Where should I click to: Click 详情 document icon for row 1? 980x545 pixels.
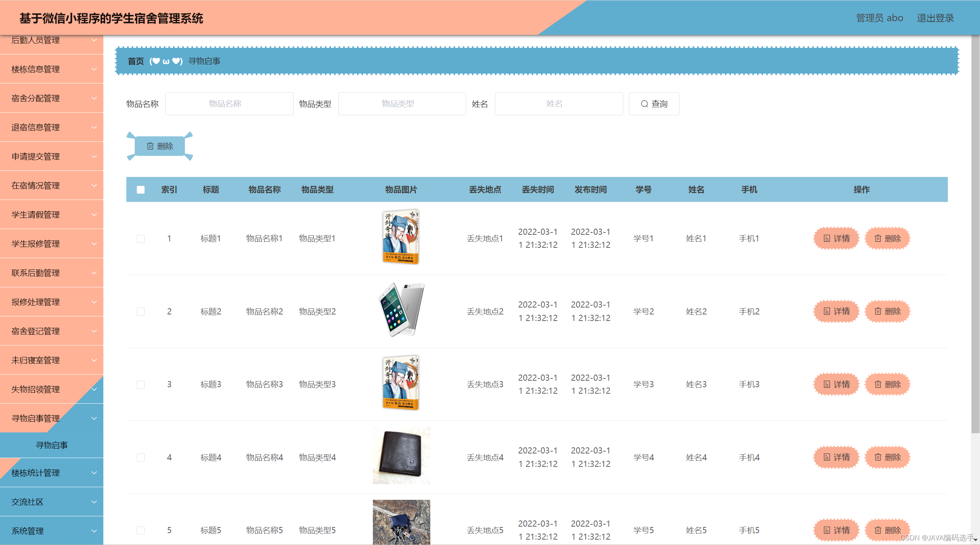[826, 238]
